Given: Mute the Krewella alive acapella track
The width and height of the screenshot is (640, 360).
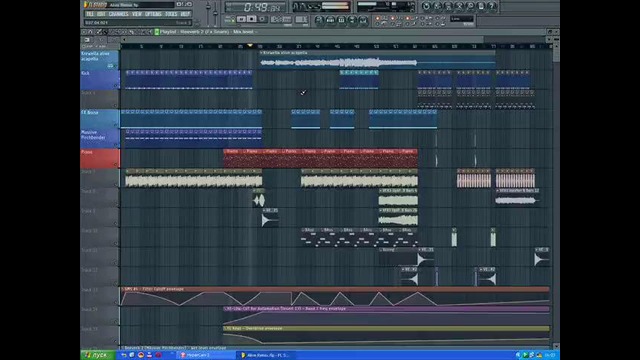Looking at the screenshot, I should 116,66.
